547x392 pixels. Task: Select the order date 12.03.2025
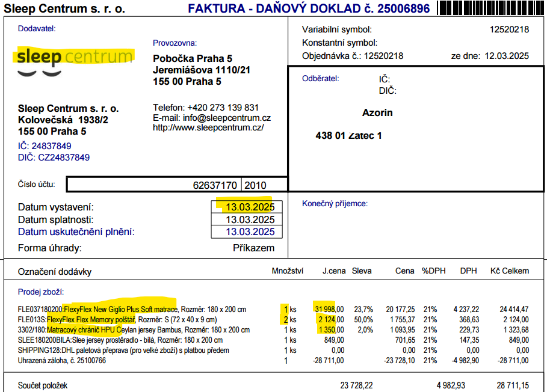point(507,56)
